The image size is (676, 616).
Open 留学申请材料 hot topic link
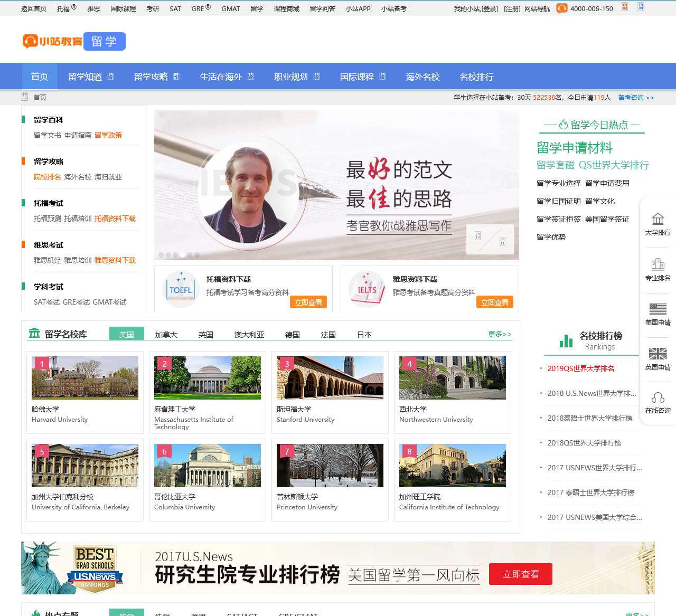tap(575, 147)
